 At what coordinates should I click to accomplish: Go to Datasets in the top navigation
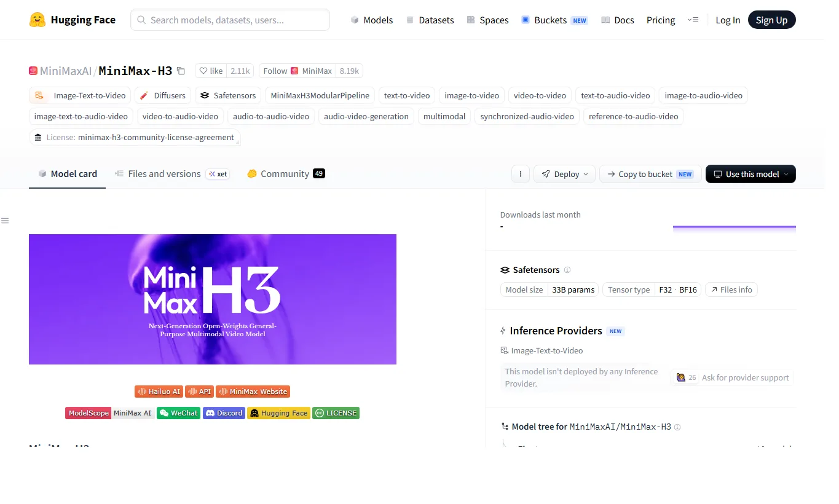point(430,20)
